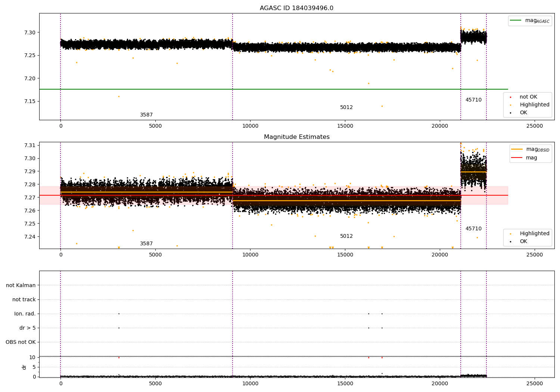This screenshot has height=392, width=560.
Task: Click the '7.20' y-tick in top plot
Action: [30, 78]
